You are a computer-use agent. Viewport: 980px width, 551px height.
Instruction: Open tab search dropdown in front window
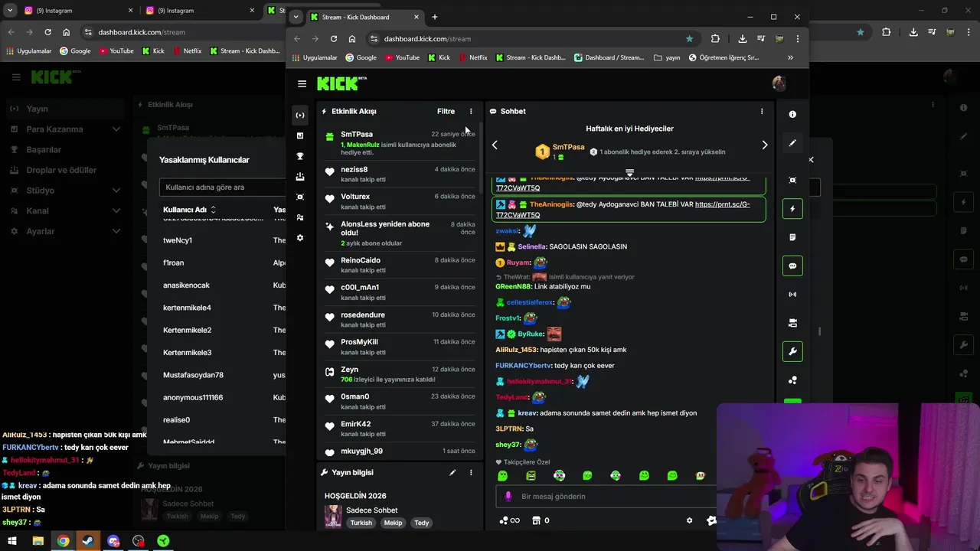(296, 17)
